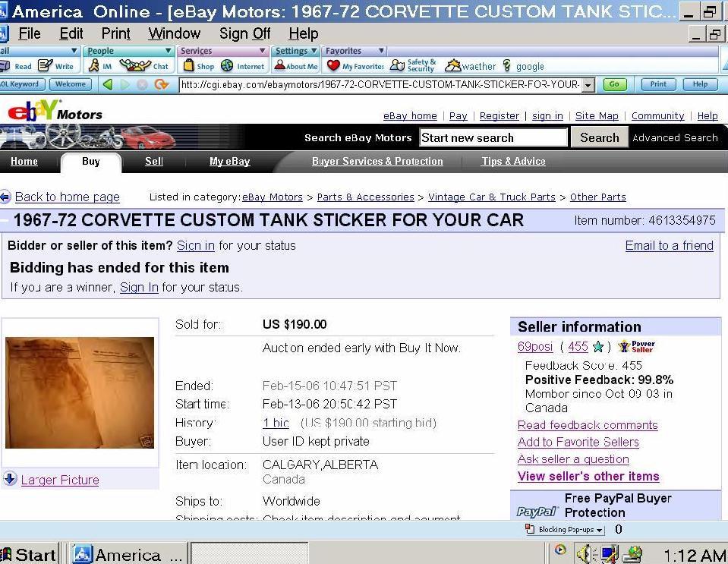728x564 pixels.
Task: Open the IM instant messenger icon
Action: point(94,65)
